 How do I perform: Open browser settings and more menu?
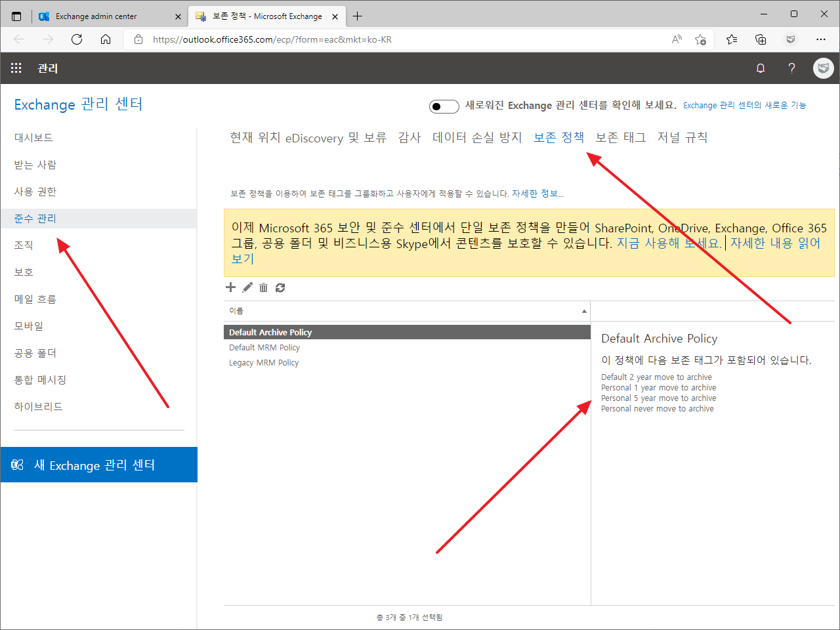(821, 39)
